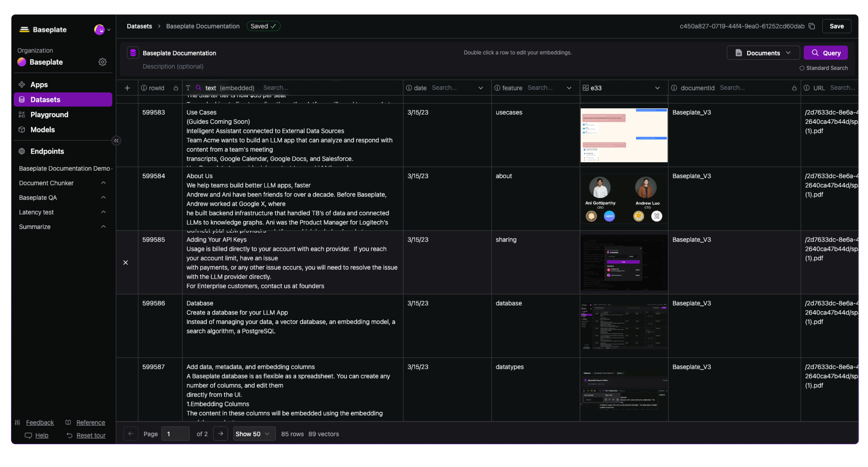868x467 pixels.
Task: Open the Reference link
Action: click(x=91, y=422)
